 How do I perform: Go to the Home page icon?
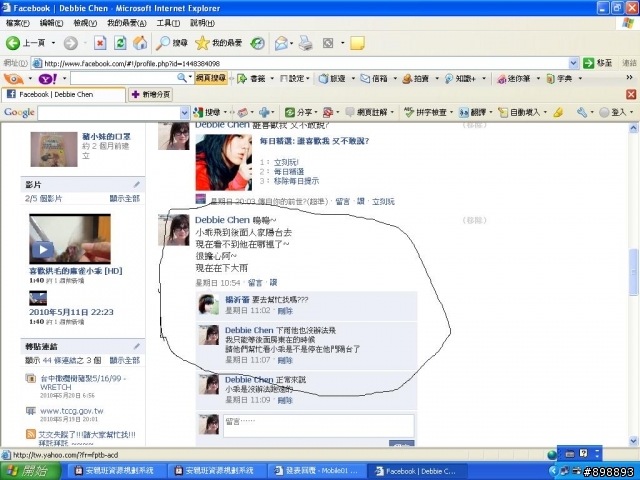tap(140, 43)
